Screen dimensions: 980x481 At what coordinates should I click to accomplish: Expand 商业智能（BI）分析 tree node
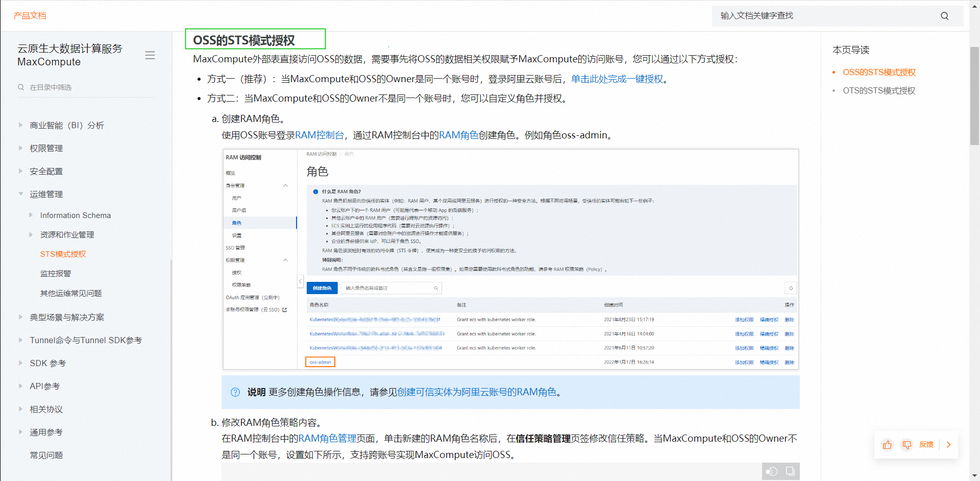[x=20, y=125]
